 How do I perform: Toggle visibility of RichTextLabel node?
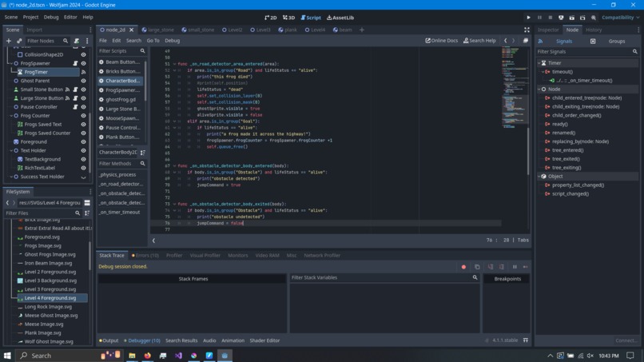[83, 168]
